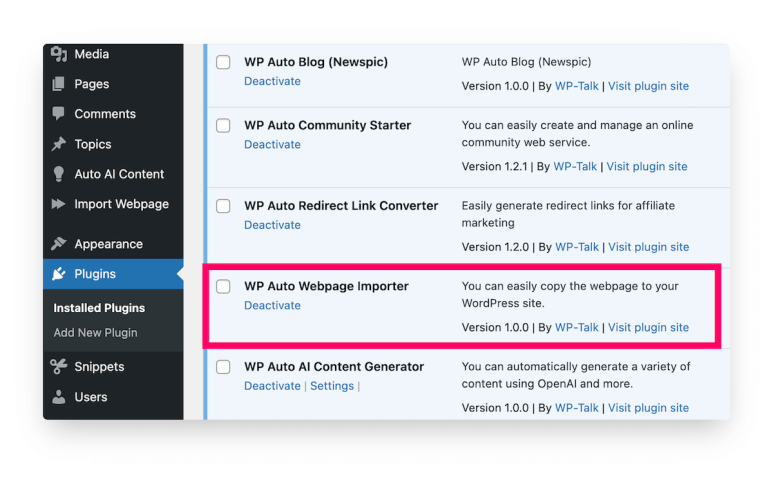Screen dimensions: 773x477
Task: Check the WP Auto Redirect Link Converter checkbox
Action: [x=223, y=205]
